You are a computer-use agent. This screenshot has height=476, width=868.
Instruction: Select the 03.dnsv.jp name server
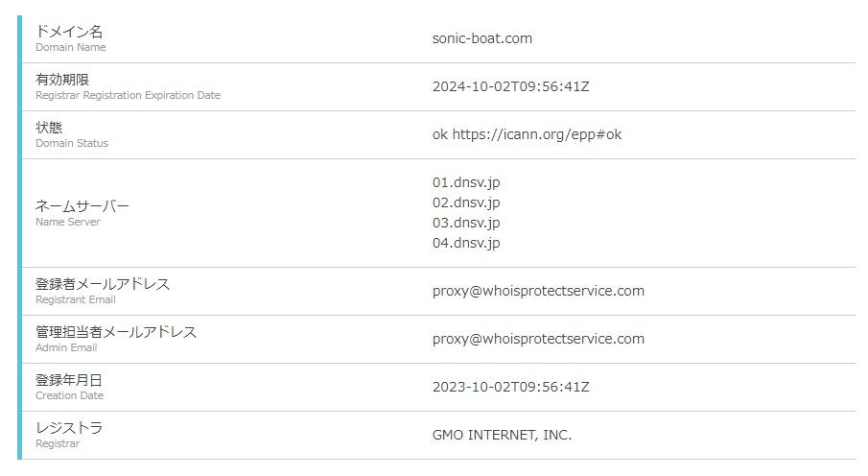tap(466, 223)
